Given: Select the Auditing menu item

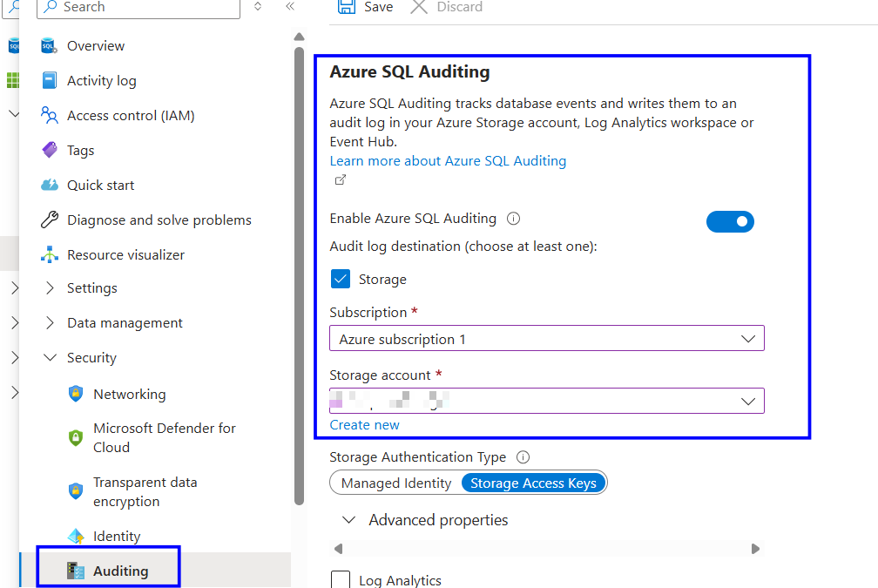Looking at the screenshot, I should [120, 571].
